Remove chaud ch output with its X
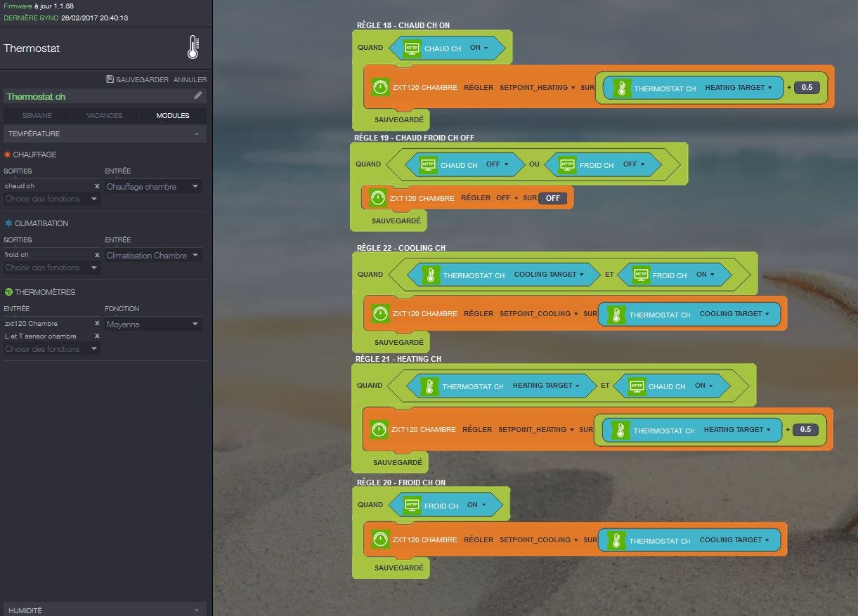This screenshot has width=858, height=616. [97, 186]
